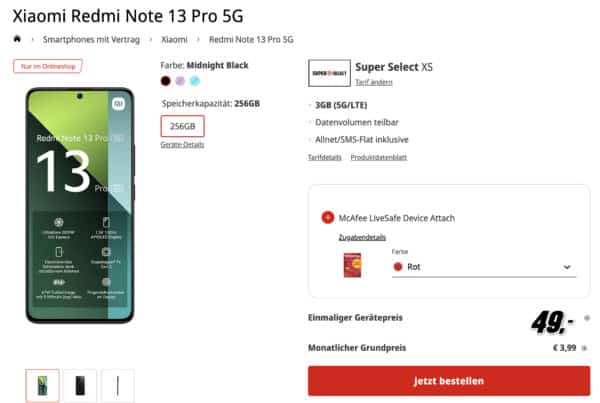Open the Produktdatenblatt link
The height and width of the screenshot is (403, 600).
376,158
